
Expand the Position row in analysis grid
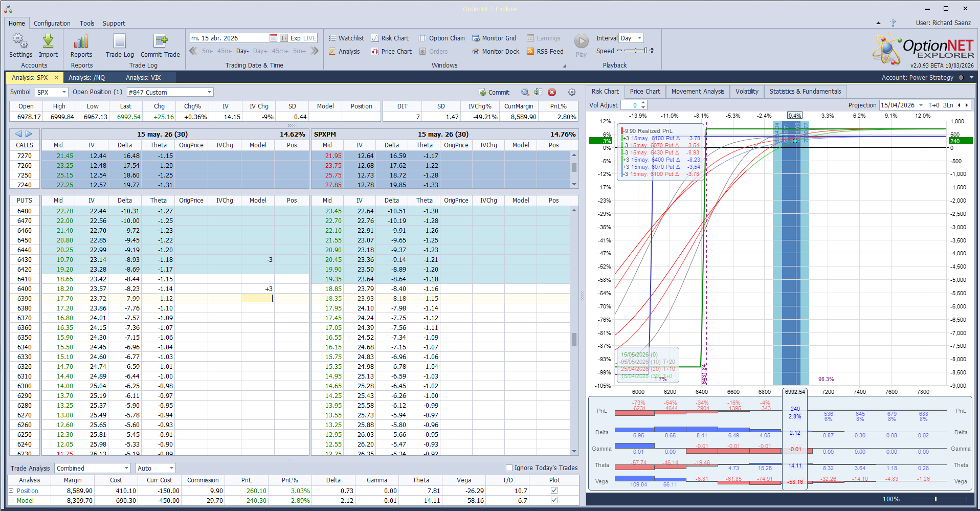tap(11, 491)
